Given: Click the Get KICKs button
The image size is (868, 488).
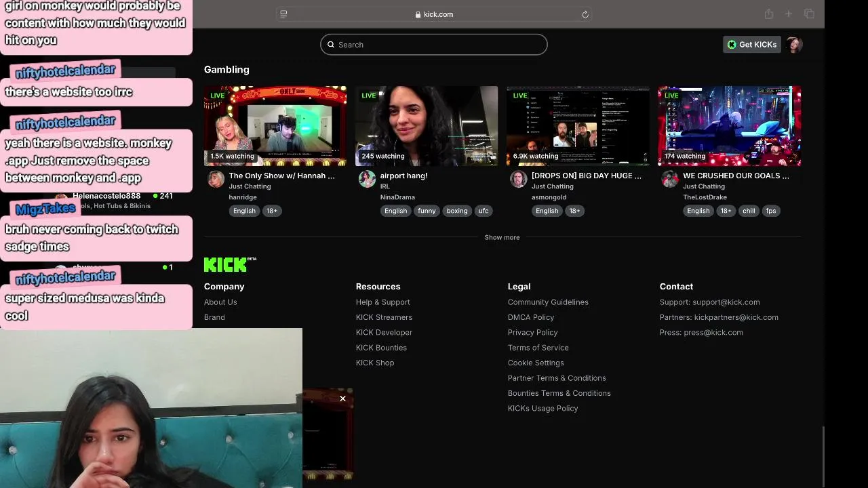Looking at the screenshot, I should coord(752,45).
